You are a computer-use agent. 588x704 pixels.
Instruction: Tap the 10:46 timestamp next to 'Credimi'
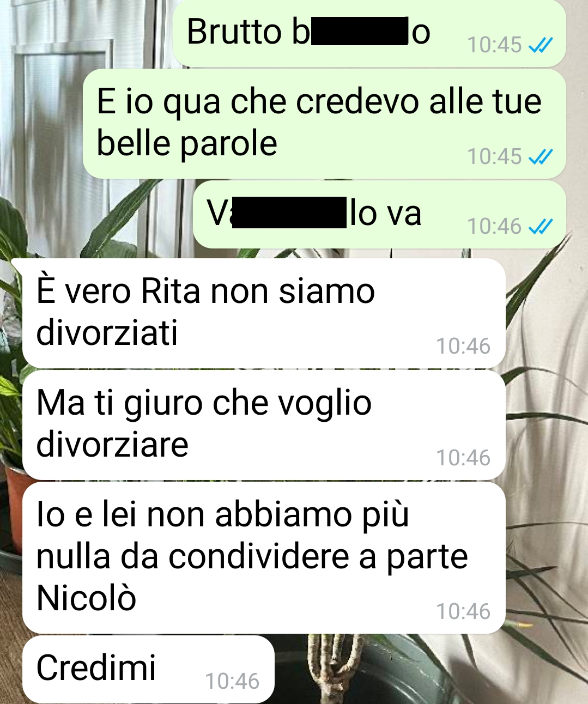[232, 681]
